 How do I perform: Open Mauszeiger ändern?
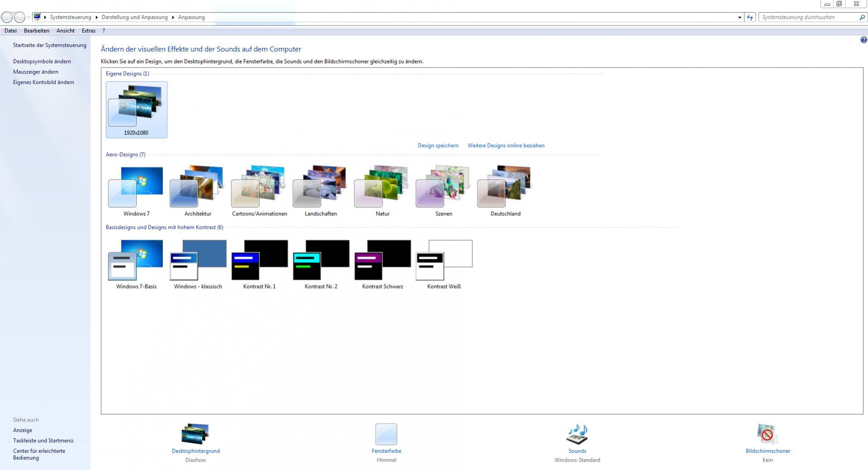[x=36, y=72]
